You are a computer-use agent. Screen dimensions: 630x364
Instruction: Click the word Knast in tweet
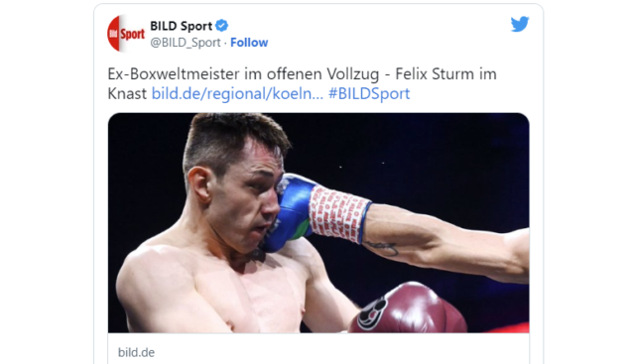(127, 93)
